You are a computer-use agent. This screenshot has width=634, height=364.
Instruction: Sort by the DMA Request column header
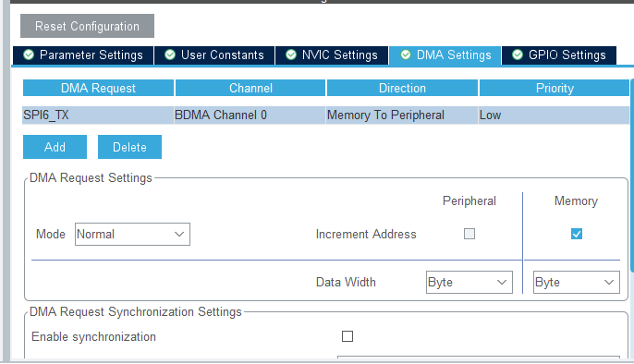coord(98,88)
